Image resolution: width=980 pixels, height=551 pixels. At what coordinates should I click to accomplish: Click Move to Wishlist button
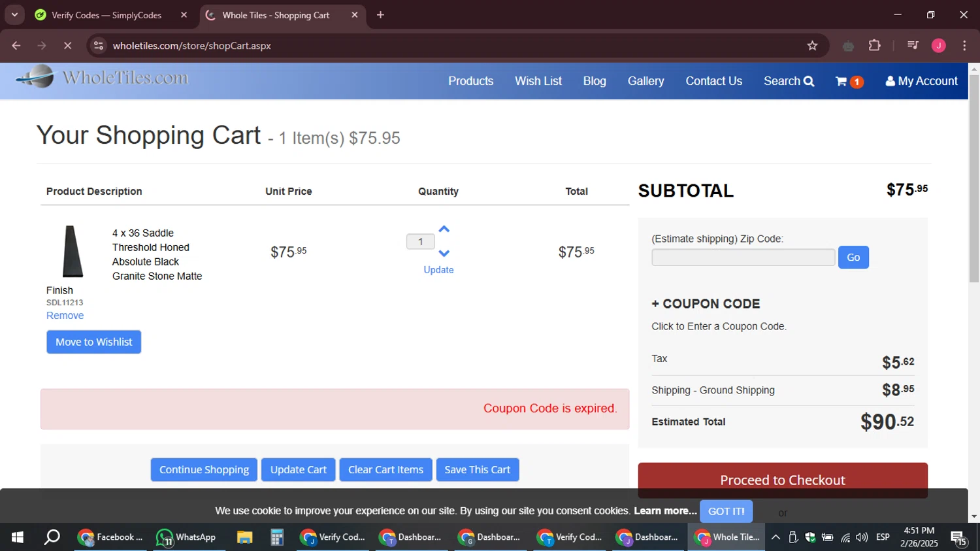93,342
